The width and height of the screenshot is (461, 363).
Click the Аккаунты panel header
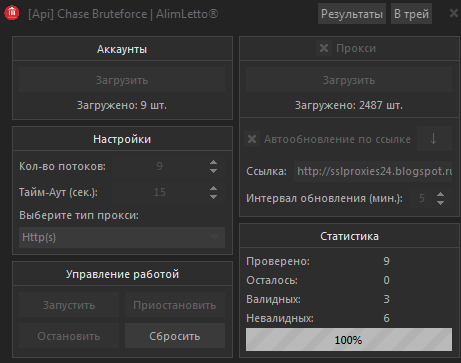click(x=122, y=49)
